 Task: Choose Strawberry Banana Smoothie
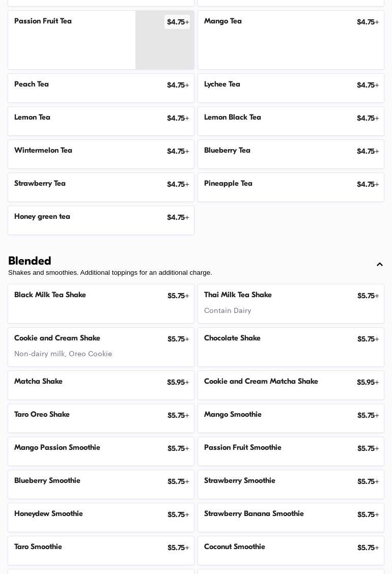click(x=291, y=518)
